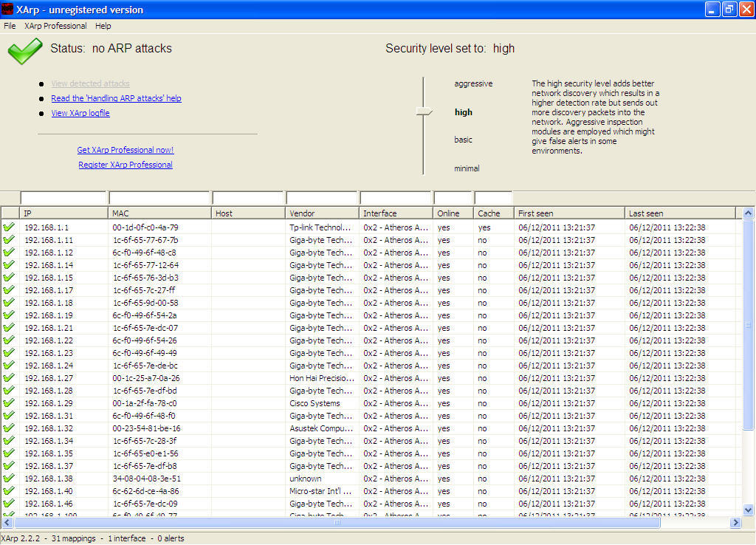This screenshot has height=545, width=756.
Task: Click the large green status checkmark icon
Action: coord(25,51)
